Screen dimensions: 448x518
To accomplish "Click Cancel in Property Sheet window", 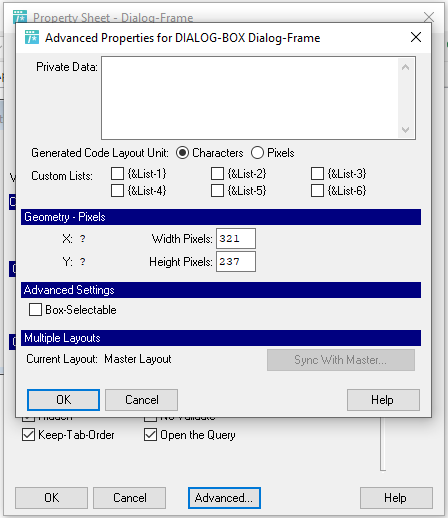I will click(x=129, y=498).
